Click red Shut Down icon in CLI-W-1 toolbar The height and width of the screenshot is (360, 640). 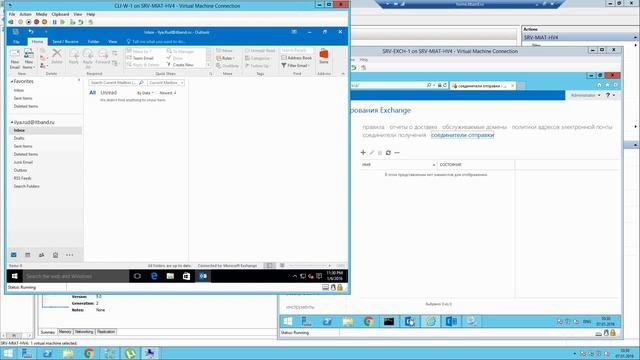tap(36, 22)
